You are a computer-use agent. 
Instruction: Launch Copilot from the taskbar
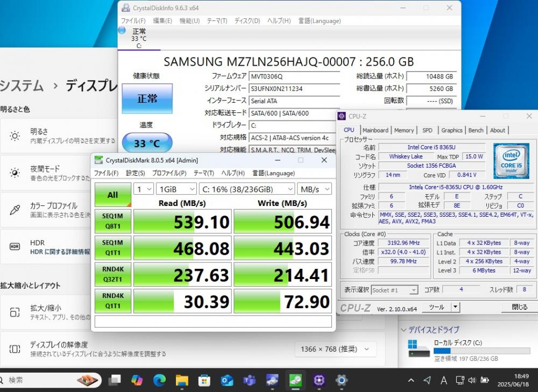(x=137, y=380)
